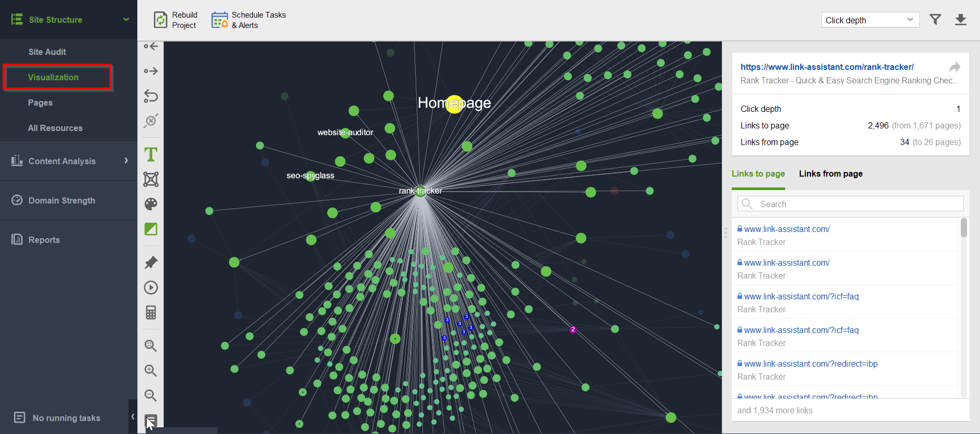Viewport: 980px width, 434px height.
Task: Zoom out of the graph
Action: pos(151,395)
